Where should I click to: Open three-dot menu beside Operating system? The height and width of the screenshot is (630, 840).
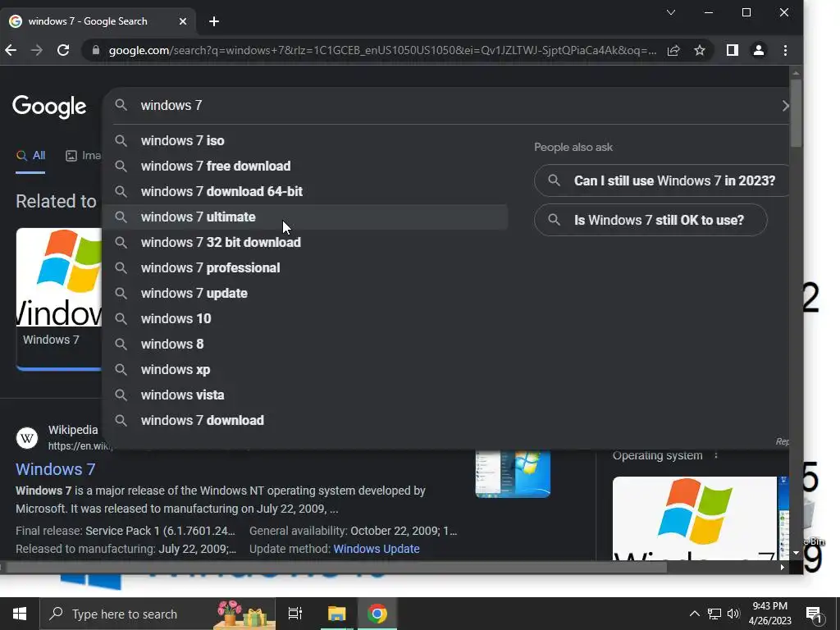[716, 455]
